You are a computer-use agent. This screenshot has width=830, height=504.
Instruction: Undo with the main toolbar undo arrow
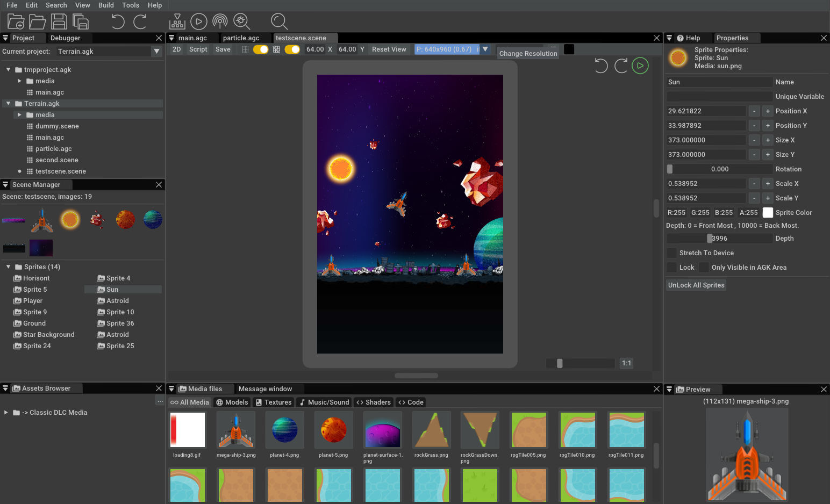[x=118, y=21]
